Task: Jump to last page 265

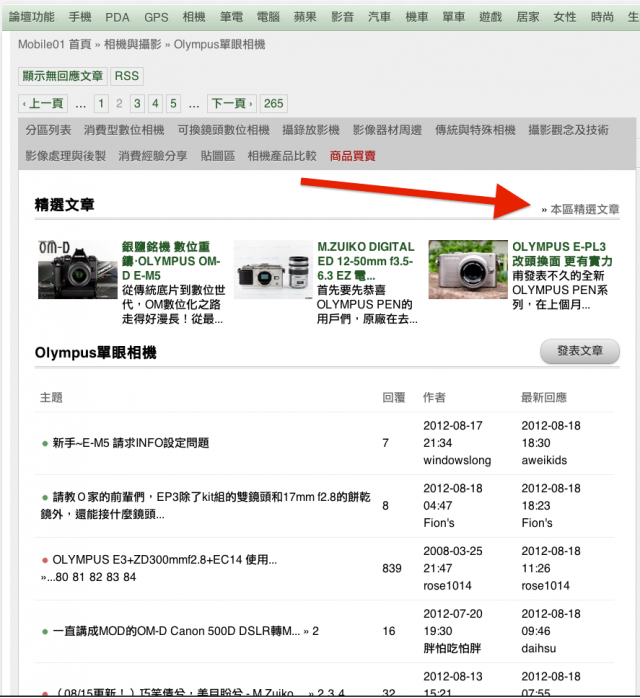Action: pos(274,104)
